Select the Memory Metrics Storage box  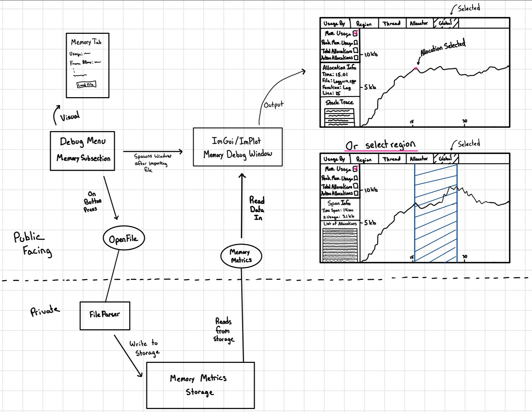pyautogui.click(x=200, y=385)
